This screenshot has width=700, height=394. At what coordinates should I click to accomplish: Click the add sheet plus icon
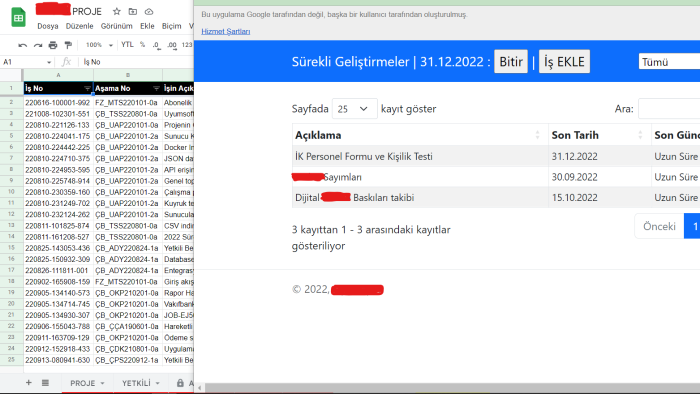pyautogui.click(x=29, y=383)
